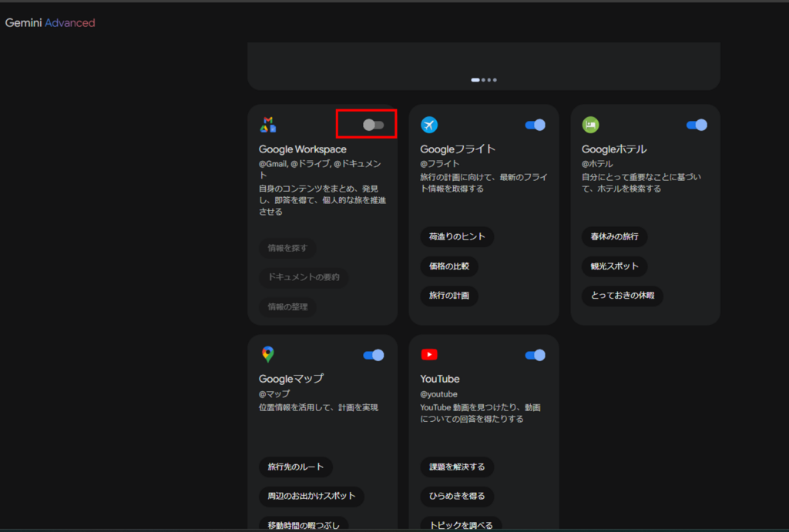Click the Googleホテル card title

[x=614, y=149]
